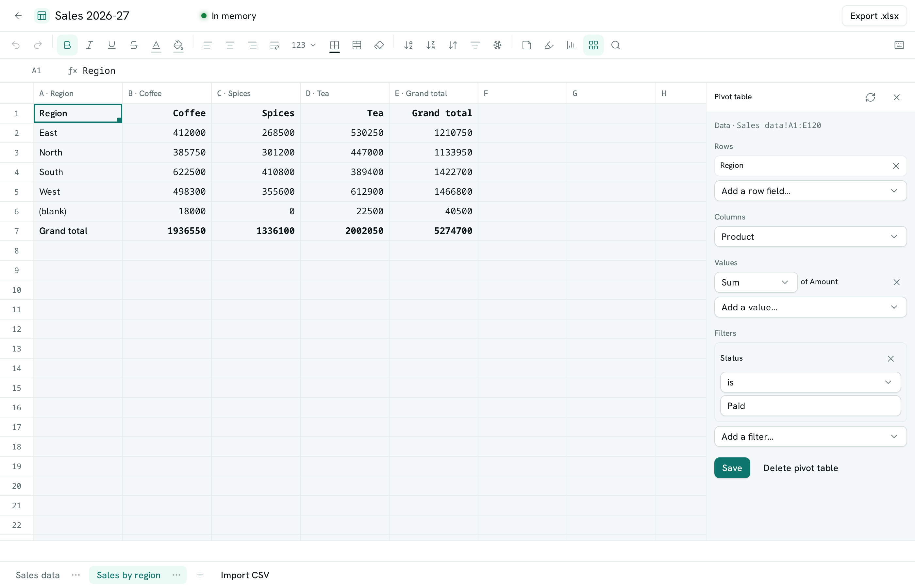Viewport: 915px width, 588px height.
Task: Toggle italic formatting
Action: tap(89, 45)
